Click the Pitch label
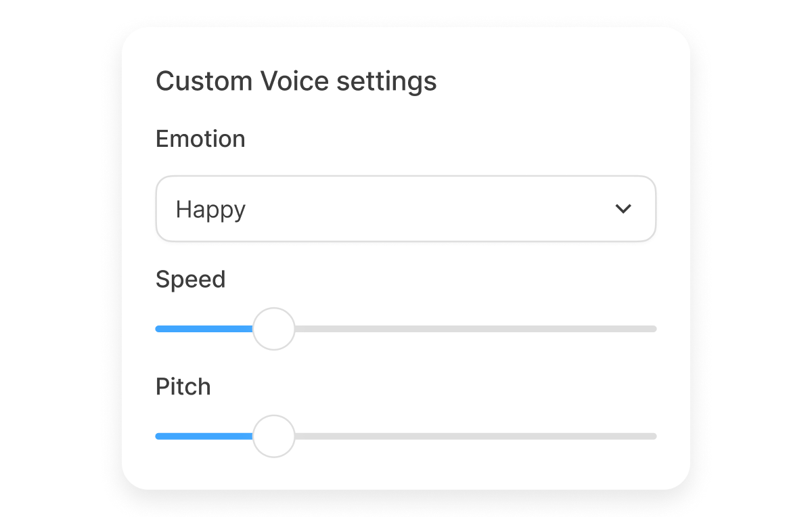812x517 pixels. [x=183, y=386]
